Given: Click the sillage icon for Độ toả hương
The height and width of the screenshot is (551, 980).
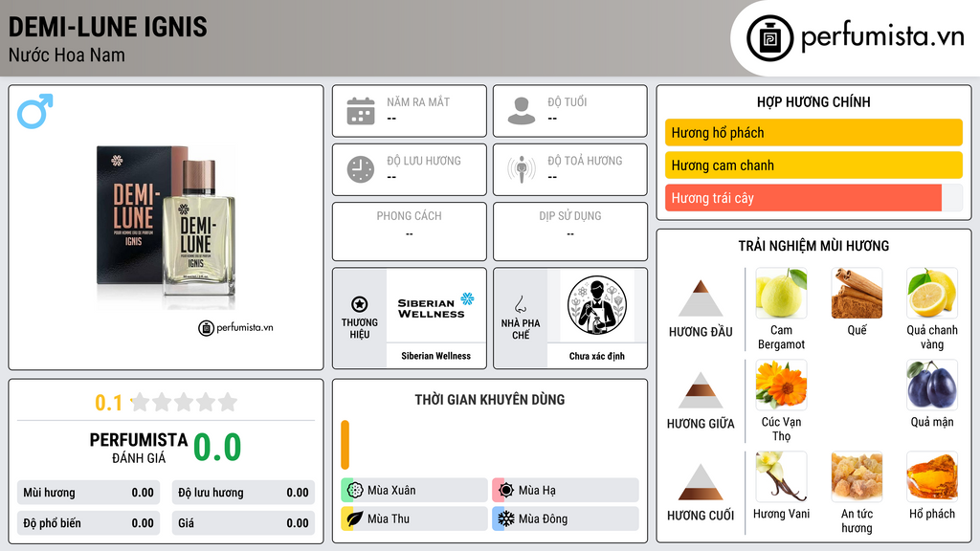Looking at the screenshot, I should point(522,169).
